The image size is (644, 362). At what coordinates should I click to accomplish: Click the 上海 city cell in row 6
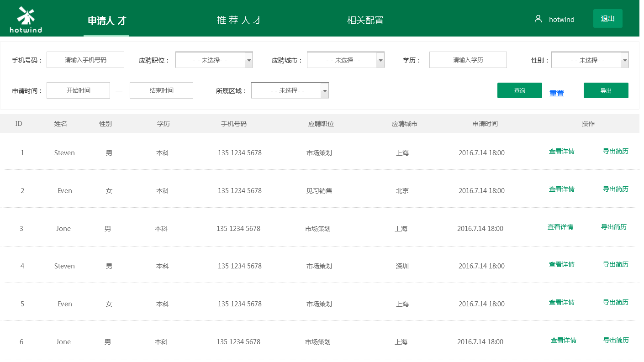point(401,342)
